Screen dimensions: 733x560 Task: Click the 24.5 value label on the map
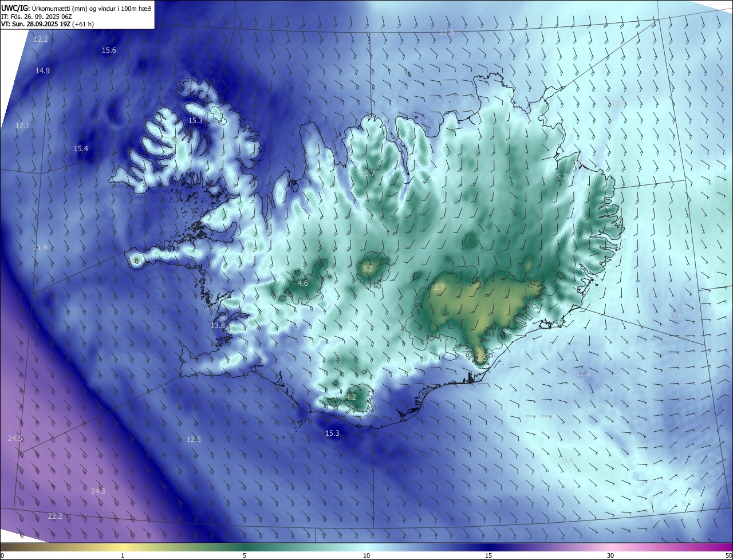point(15,439)
